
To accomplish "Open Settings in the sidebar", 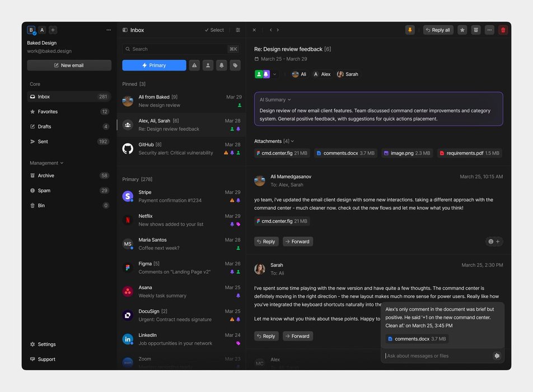I will pyautogui.click(x=43, y=344).
